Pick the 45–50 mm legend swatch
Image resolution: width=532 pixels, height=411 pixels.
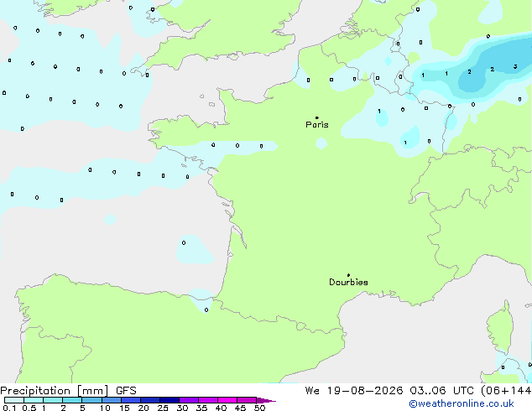(x=247, y=400)
